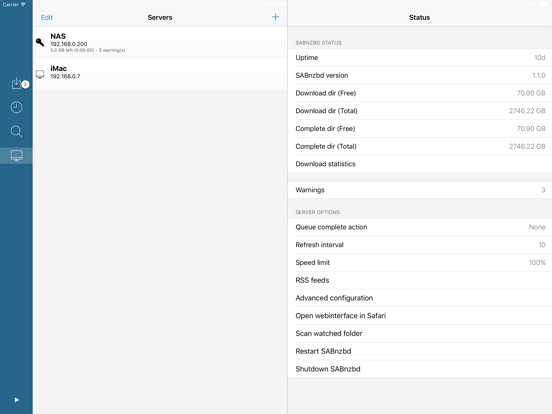Click the key icon beside NAS server
Screen dimensions: 552x414
[x=40, y=42]
